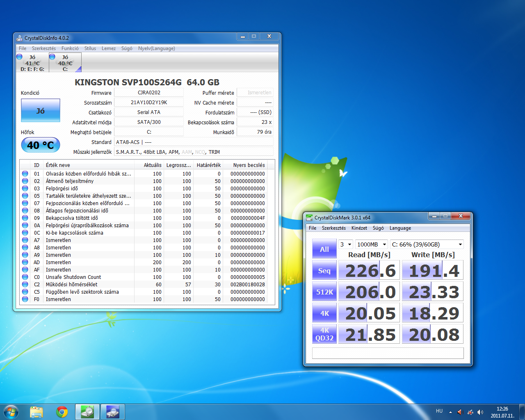Image resolution: width=525 pixels, height=420 pixels.
Task: Click status icon for attribute AD
Action: (25, 262)
